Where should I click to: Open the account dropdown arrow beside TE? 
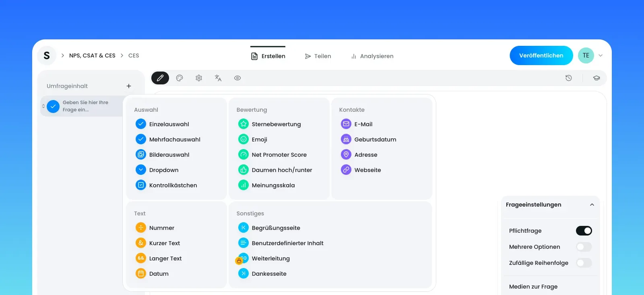pyautogui.click(x=601, y=55)
